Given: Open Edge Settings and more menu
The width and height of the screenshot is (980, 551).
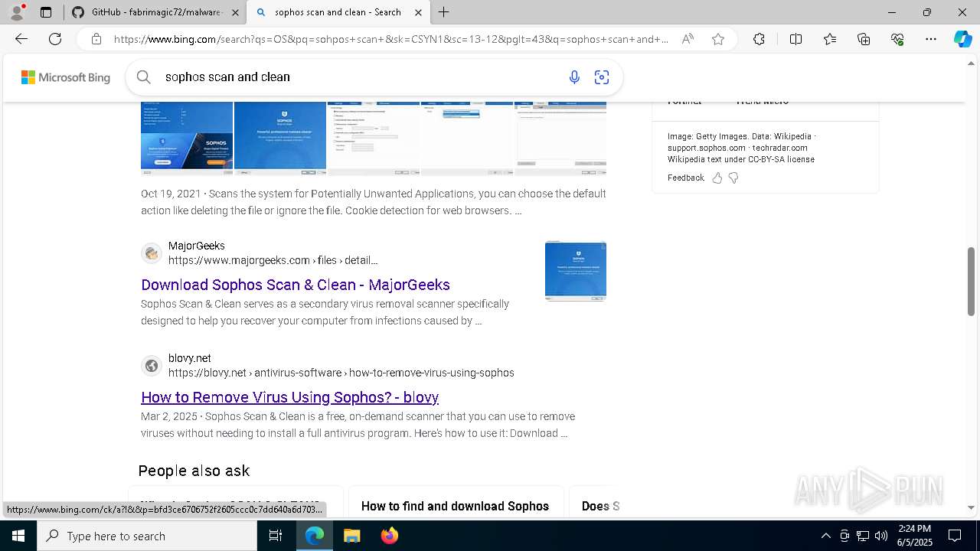Looking at the screenshot, I should (931, 39).
